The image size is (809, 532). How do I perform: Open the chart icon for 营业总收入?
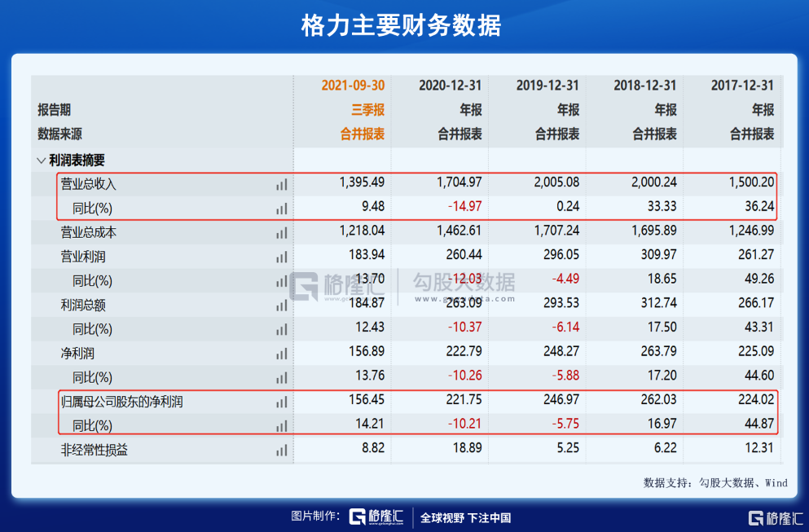[281, 184]
